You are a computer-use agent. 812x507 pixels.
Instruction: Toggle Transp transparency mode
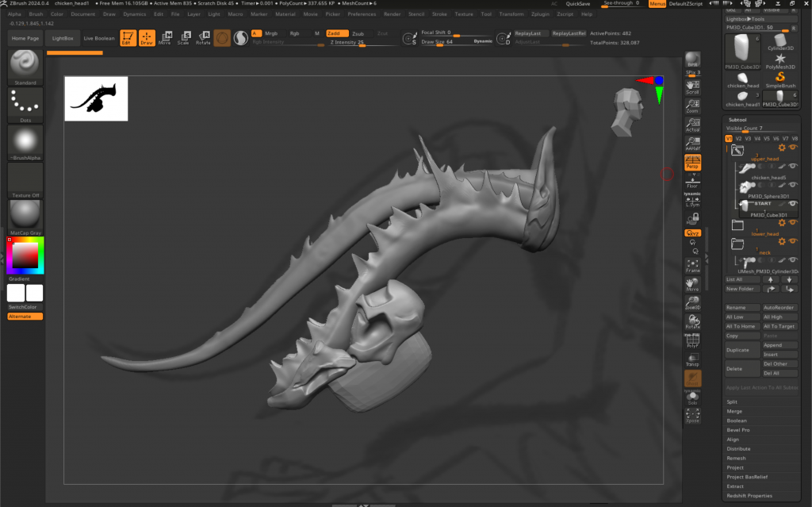[x=692, y=359]
